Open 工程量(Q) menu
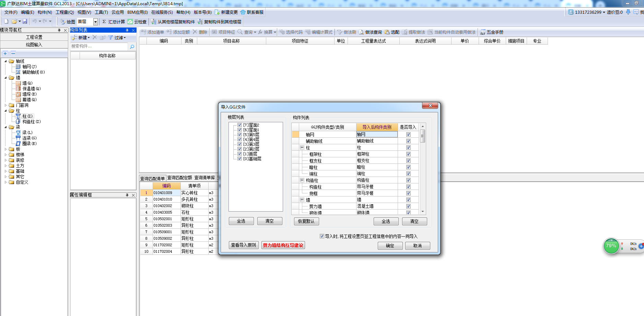 [x=65, y=12]
